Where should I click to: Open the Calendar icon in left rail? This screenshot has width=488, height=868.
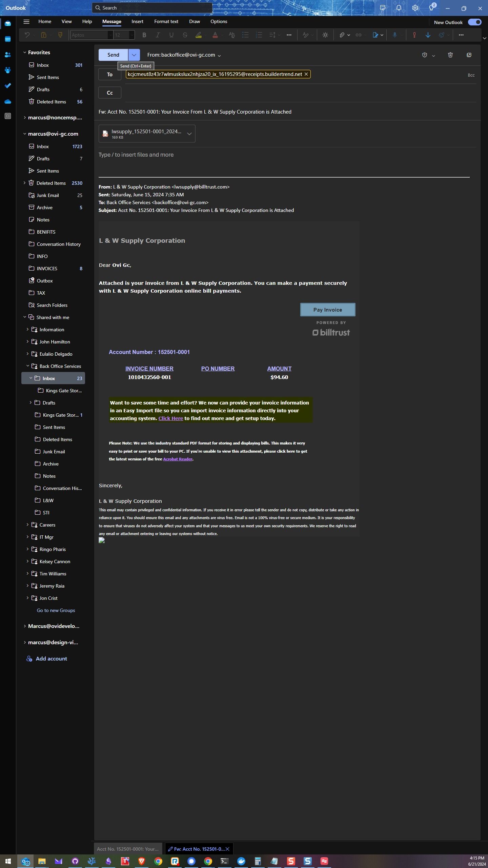coord(8,39)
